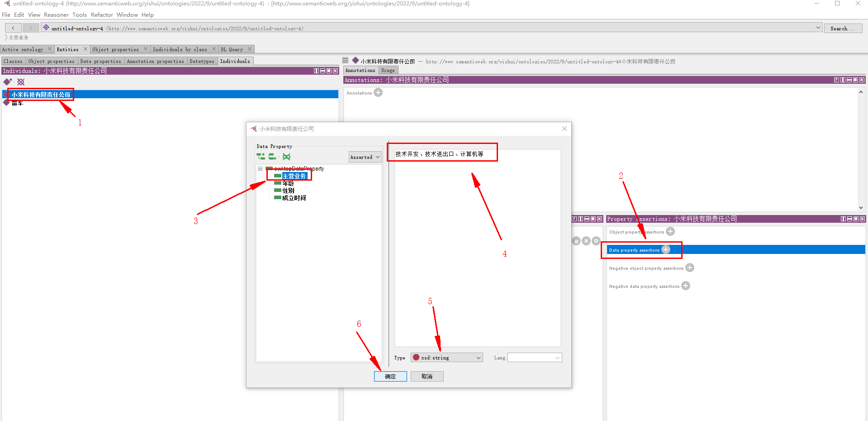The width and height of the screenshot is (868, 421).
Task: Add object property assertion plus button
Action: coord(670,231)
